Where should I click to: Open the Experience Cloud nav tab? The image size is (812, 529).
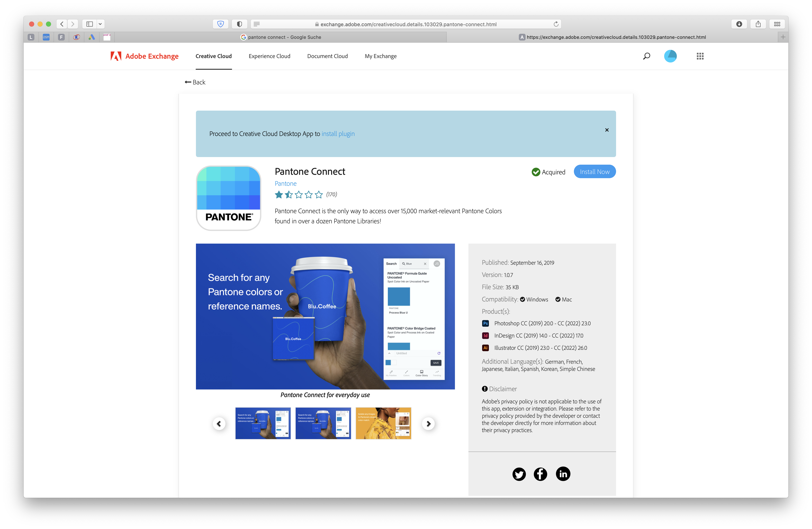click(x=269, y=56)
